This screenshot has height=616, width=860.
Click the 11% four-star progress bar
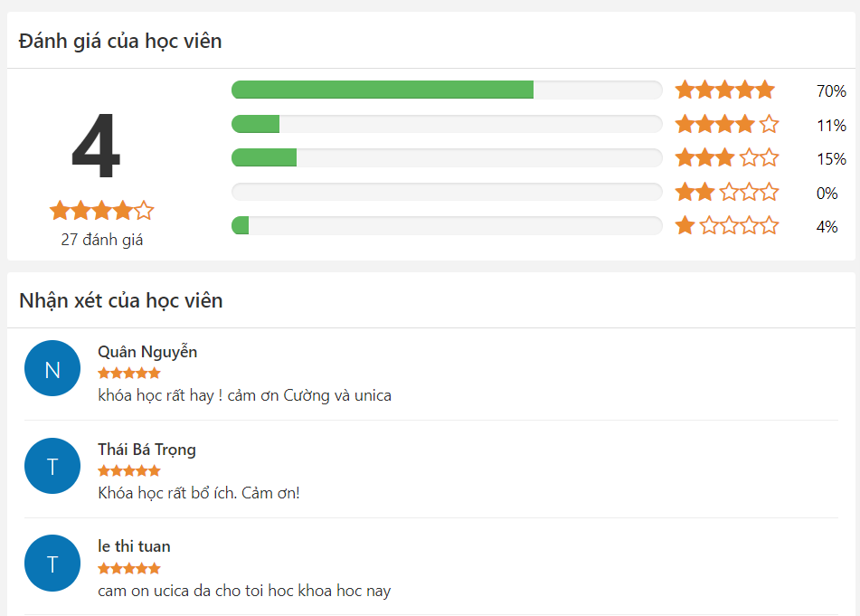coord(447,124)
